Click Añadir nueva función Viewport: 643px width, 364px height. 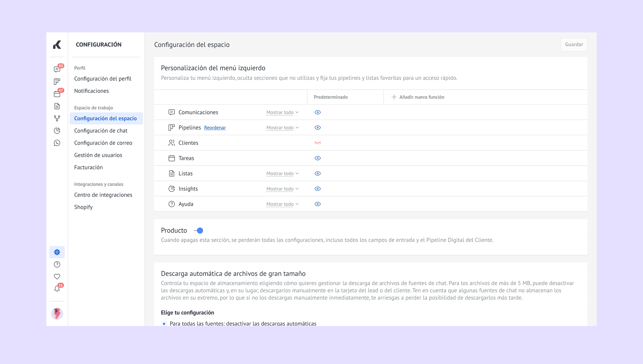point(418,97)
